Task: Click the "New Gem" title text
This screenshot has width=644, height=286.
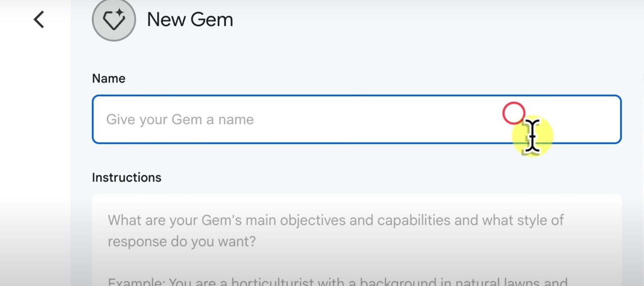Action: (x=190, y=20)
